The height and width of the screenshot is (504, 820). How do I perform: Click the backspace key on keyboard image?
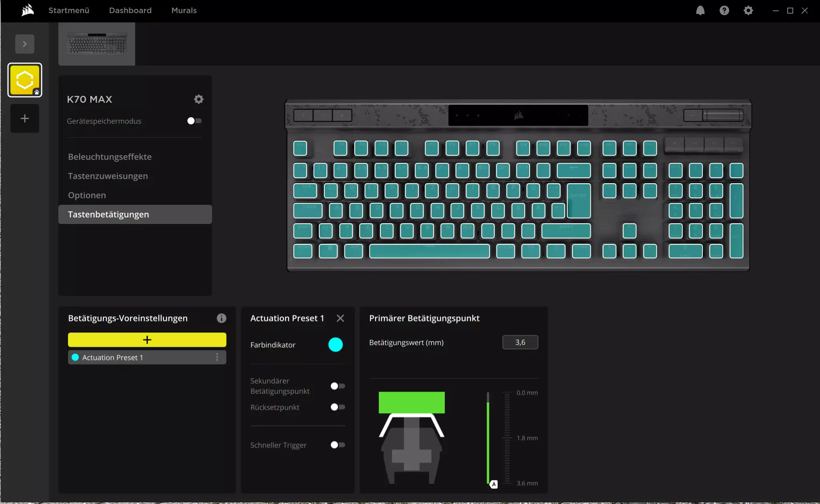pos(574,170)
